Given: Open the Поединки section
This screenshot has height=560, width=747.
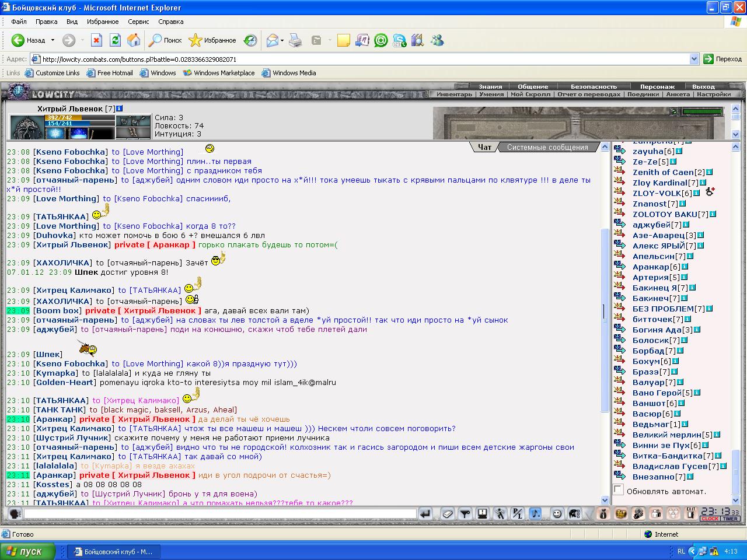Looking at the screenshot, I should coord(643,94).
